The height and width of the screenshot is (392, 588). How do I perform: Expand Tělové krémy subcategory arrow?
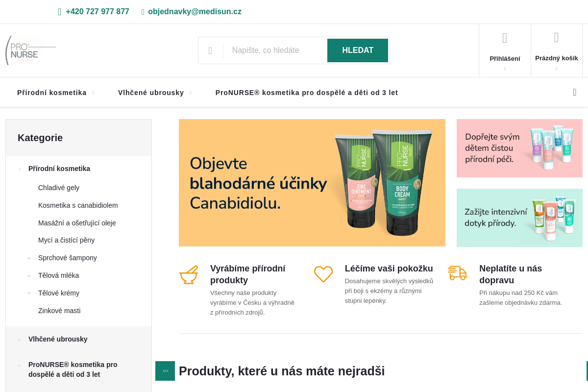point(29,294)
